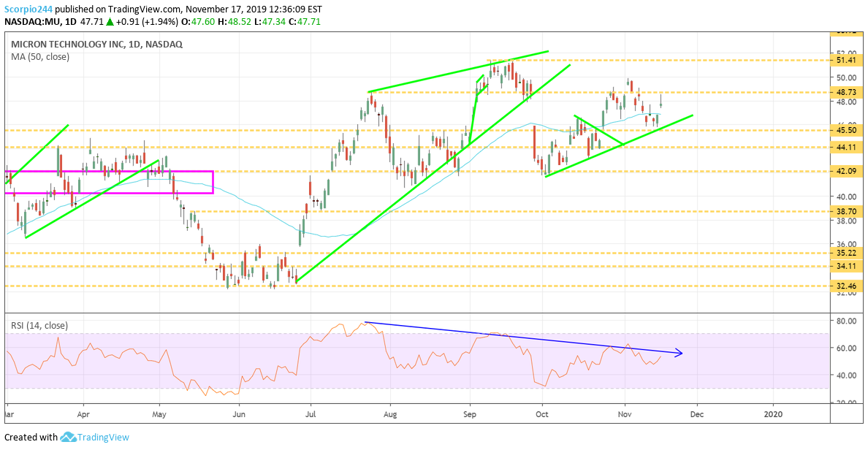Screen dimensions: 868x450
Task: Click the 34.11 price level label
Action: click(846, 266)
